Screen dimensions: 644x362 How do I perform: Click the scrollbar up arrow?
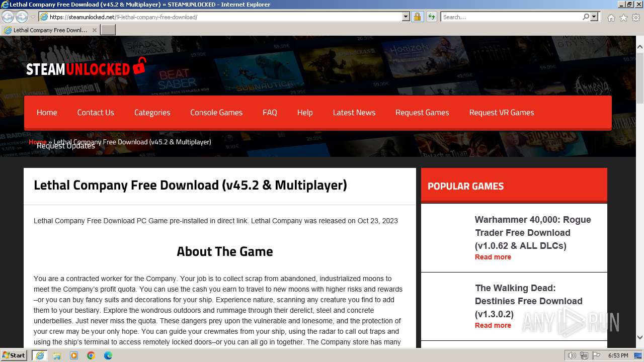pos(639,47)
